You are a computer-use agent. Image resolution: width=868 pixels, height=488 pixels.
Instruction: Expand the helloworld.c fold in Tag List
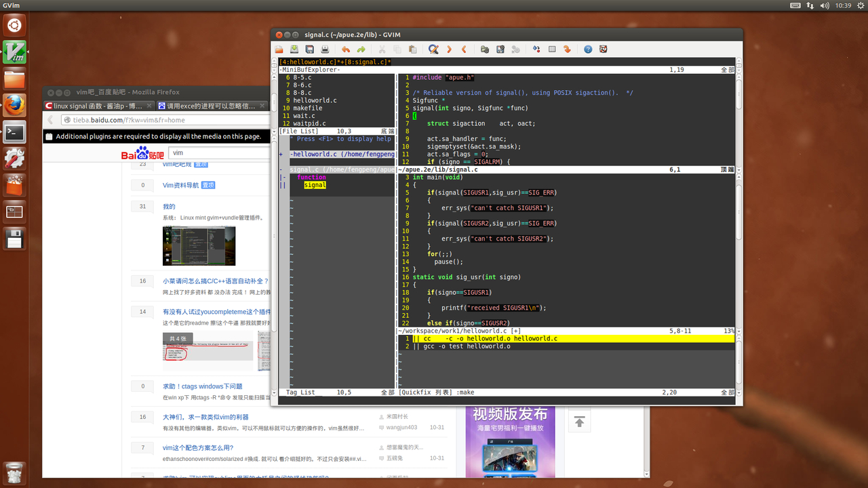[x=281, y=155]
